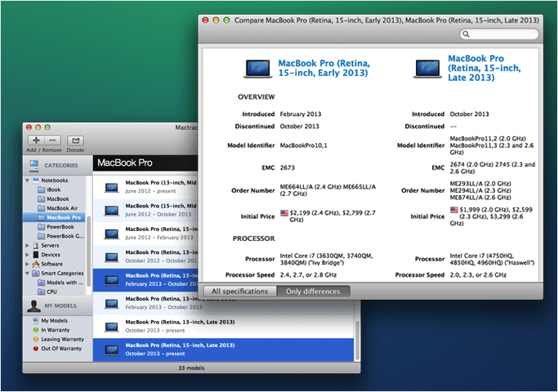558x392 pixels.
Task: Open Models with ... smart category
Action: [65, 283]
